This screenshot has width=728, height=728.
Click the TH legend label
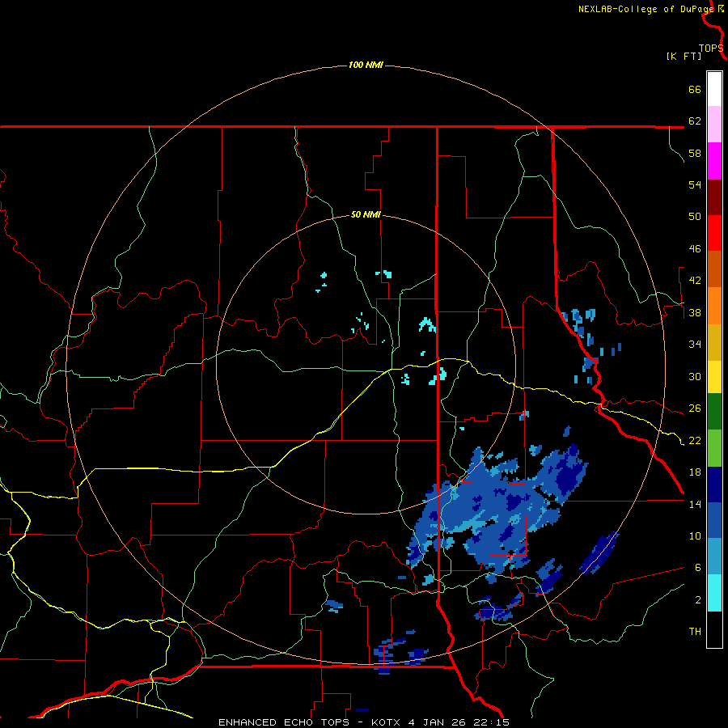(695, 632)
